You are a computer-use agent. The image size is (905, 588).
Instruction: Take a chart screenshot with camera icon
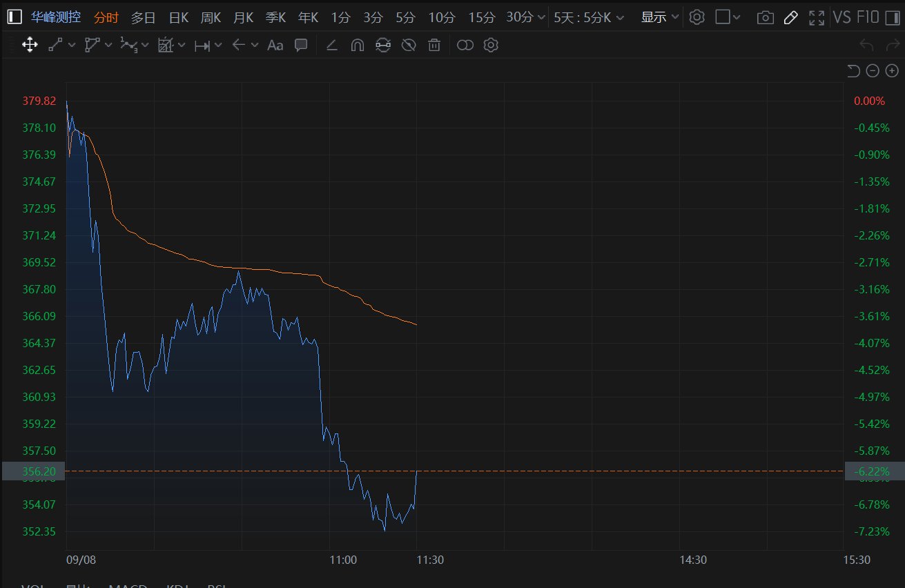tap(765, 17)
